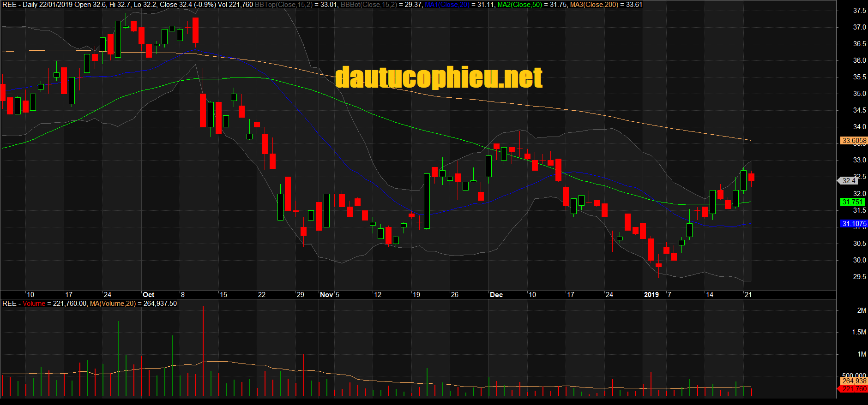Viewport: 868px width, 405px height.
Task: Click the 264,938 volume average marker
Action: (x=854, y=381)
